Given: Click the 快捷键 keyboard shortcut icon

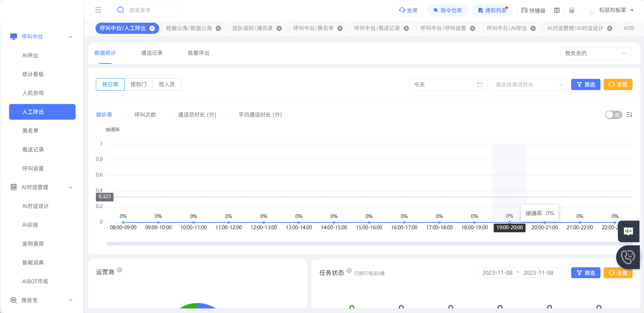Looking at the screenshot, I should [533, 10].
